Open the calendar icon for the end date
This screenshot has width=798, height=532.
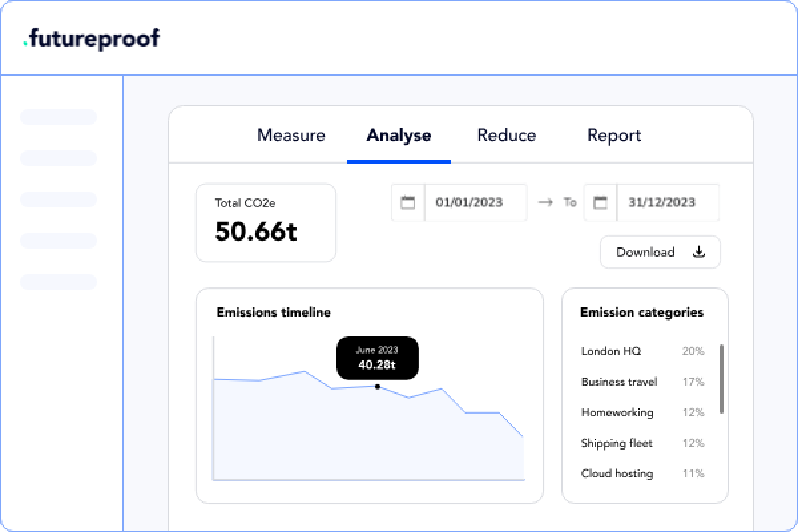pyautogui.click(x=599, y=203)
